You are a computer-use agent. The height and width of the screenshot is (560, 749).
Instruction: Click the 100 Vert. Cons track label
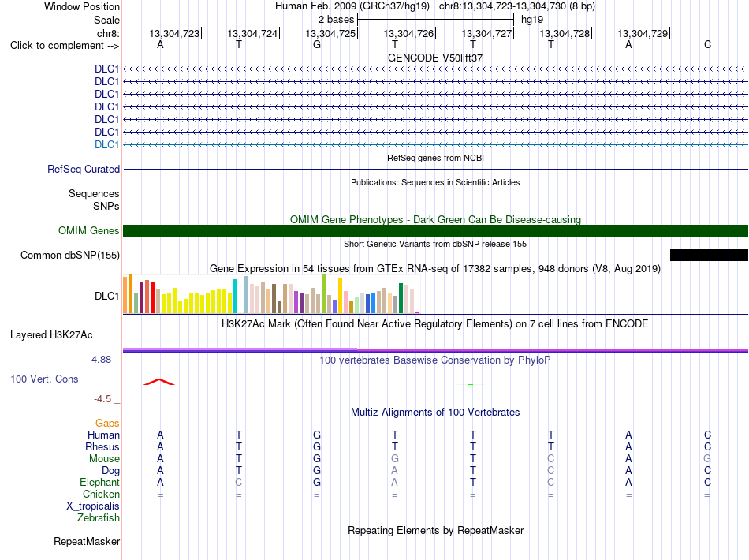(44, 379)
